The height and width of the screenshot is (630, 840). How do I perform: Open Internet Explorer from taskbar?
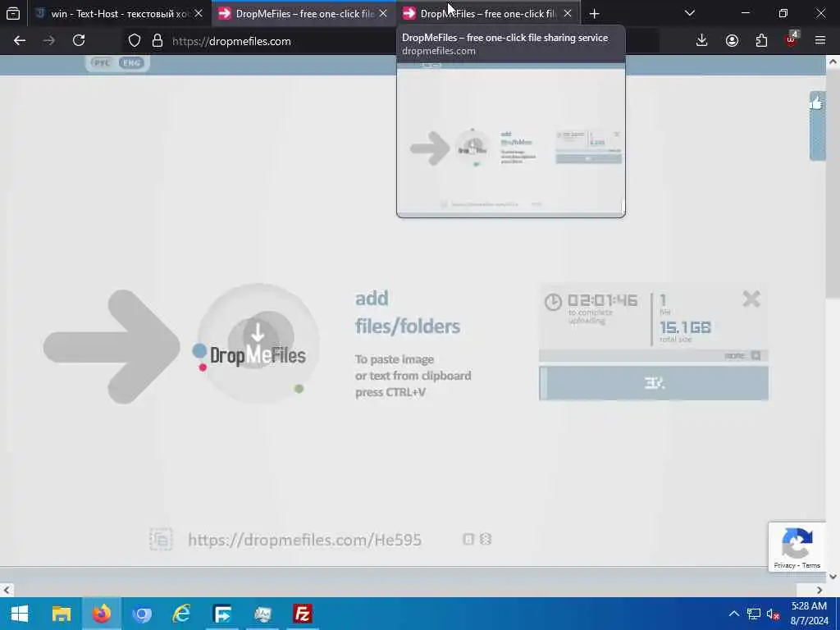[181, 614]
